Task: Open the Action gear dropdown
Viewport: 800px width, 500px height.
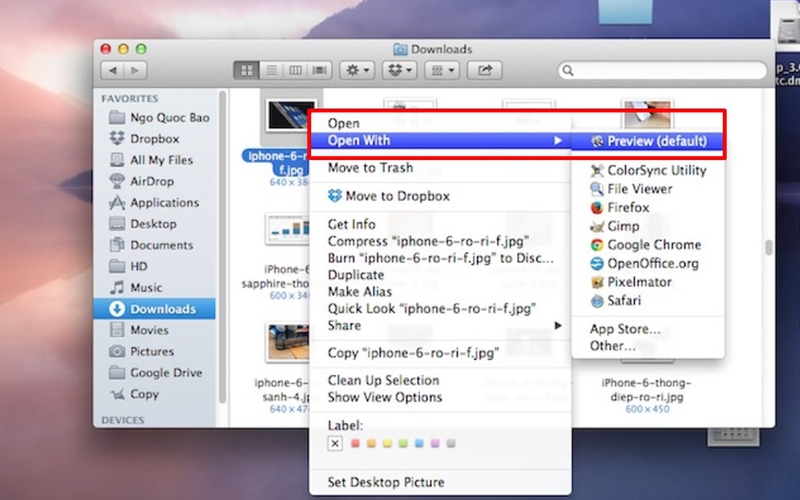Action: (357, 70)
